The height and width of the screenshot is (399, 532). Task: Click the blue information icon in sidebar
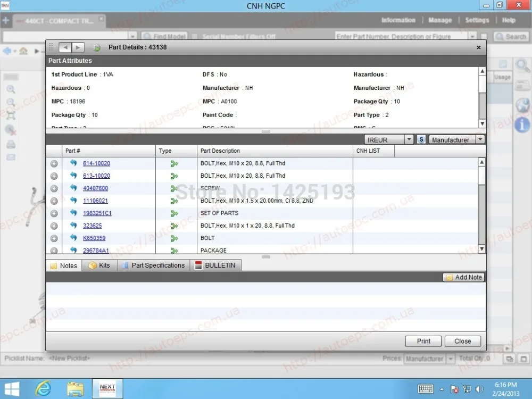[522, 125]
